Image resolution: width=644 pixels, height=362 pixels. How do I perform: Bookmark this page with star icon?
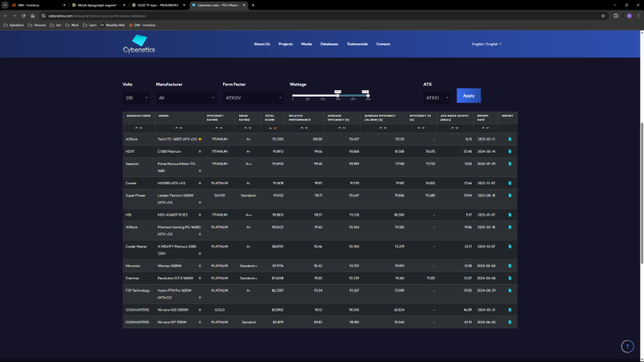[x=603, y=16]
